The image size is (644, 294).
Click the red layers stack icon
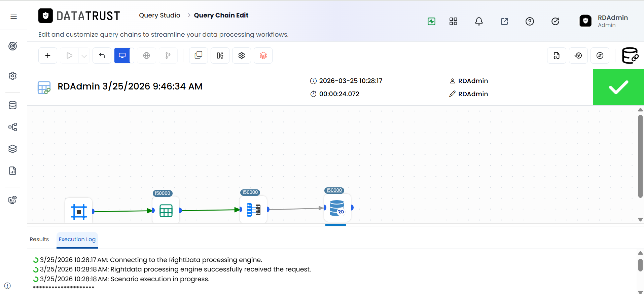pyautogui.click(x=263, y=56)
